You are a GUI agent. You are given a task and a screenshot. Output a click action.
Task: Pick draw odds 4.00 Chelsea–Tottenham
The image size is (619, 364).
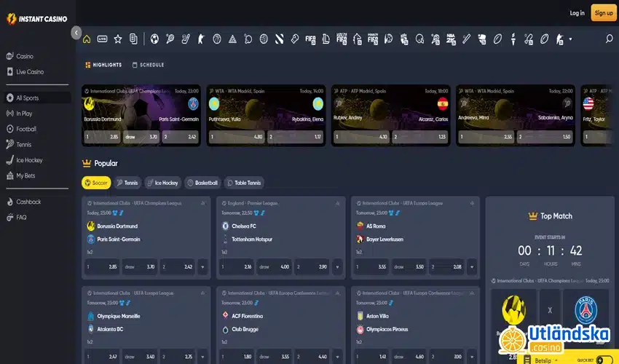[274, 267]
